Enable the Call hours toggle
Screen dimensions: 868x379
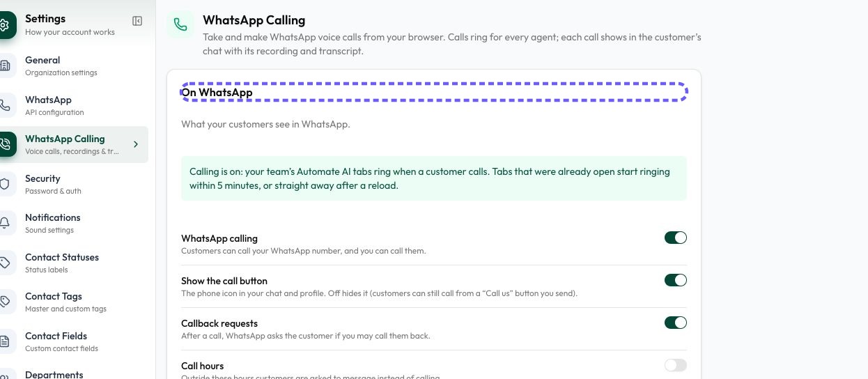(676, 365)
